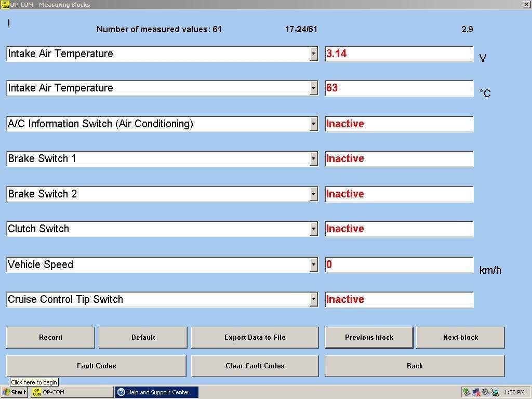Screen dimensions: 532x399
Task: Click Export Data to File
Action: pyautogui.click(x=255, y=337)
